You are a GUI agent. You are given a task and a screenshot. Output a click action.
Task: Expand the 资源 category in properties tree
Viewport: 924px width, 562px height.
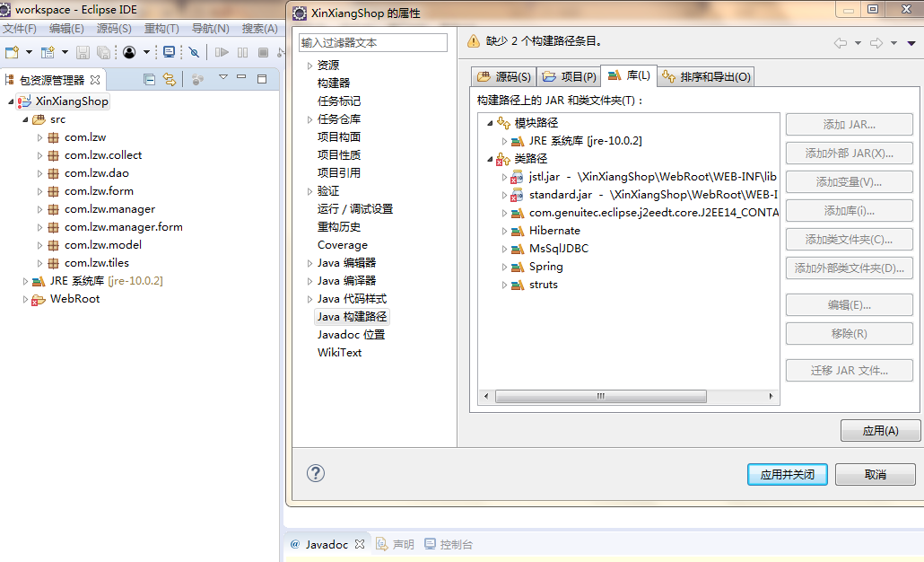(x=310, y=66)
